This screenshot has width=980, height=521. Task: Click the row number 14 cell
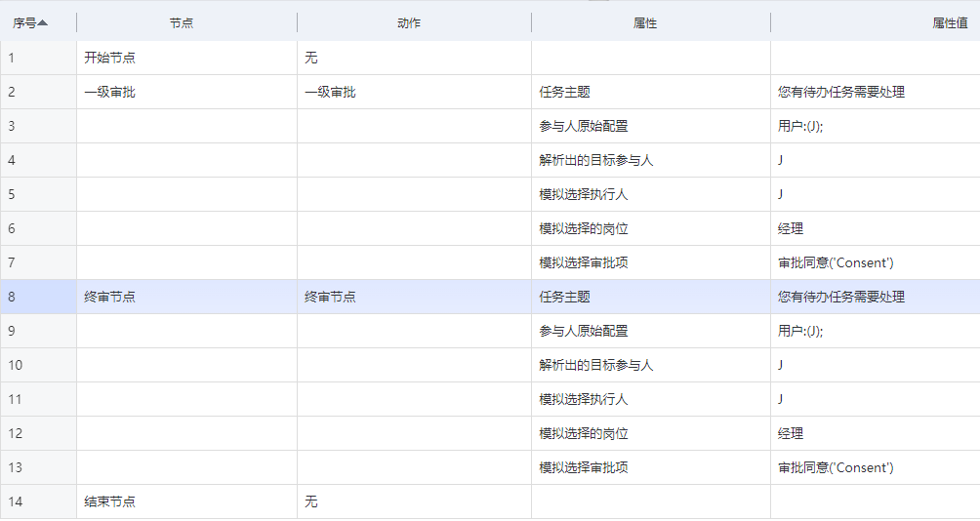[16, 501]
